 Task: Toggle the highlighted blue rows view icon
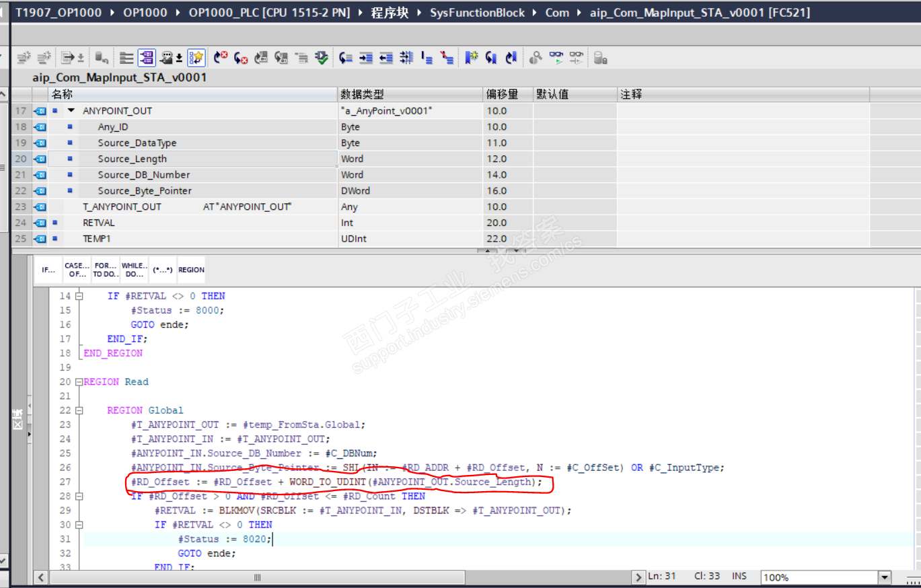pos(147,58)
